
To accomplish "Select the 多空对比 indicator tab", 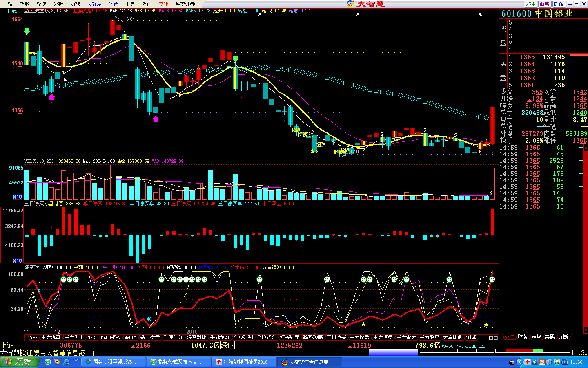I will (196, 337).
